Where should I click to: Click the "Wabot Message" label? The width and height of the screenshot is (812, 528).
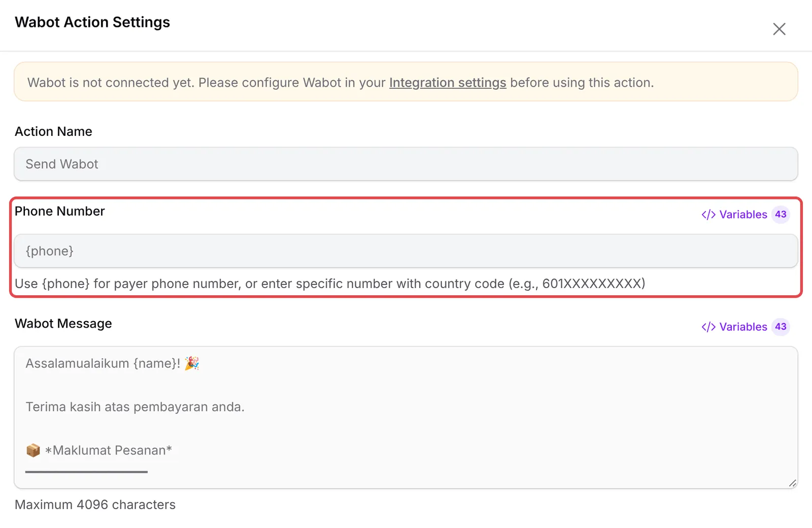point(63,324)
